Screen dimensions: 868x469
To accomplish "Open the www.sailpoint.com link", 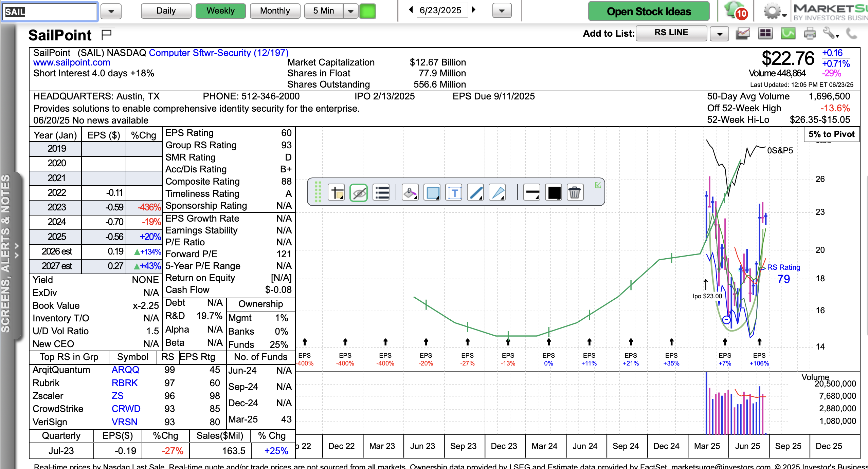I will tap(72, 62).
